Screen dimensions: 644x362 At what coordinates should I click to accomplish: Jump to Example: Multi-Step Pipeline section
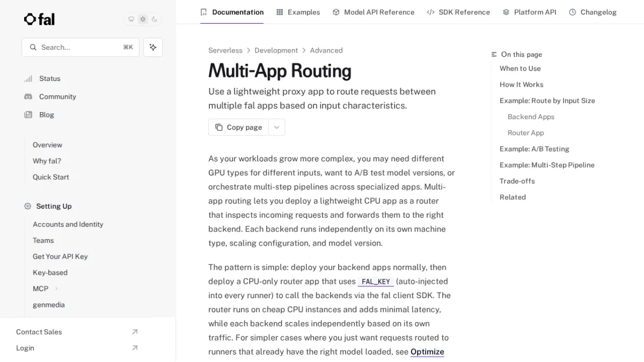click(547, 165)
